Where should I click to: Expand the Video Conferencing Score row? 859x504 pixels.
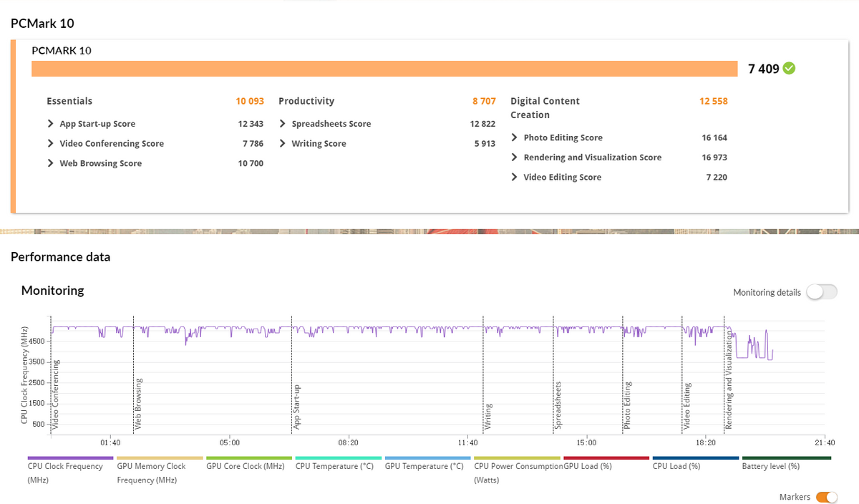pos(51,143)
